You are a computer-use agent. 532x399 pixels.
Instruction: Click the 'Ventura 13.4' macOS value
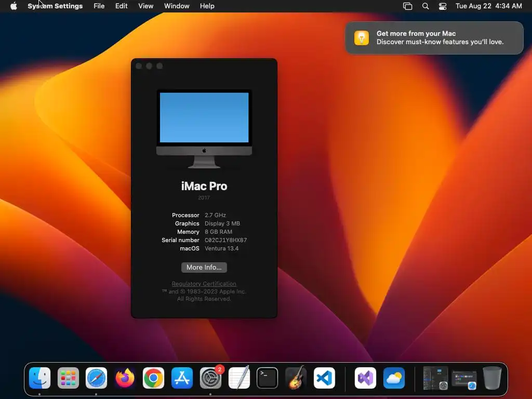[x=221, y=248]
